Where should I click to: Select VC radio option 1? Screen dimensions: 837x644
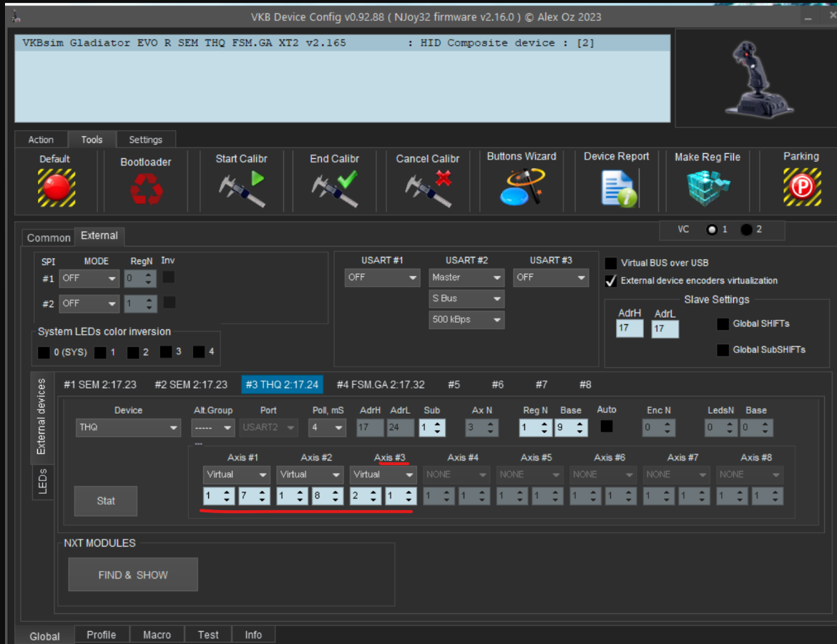pyautogui.click(x=712, y=230)
